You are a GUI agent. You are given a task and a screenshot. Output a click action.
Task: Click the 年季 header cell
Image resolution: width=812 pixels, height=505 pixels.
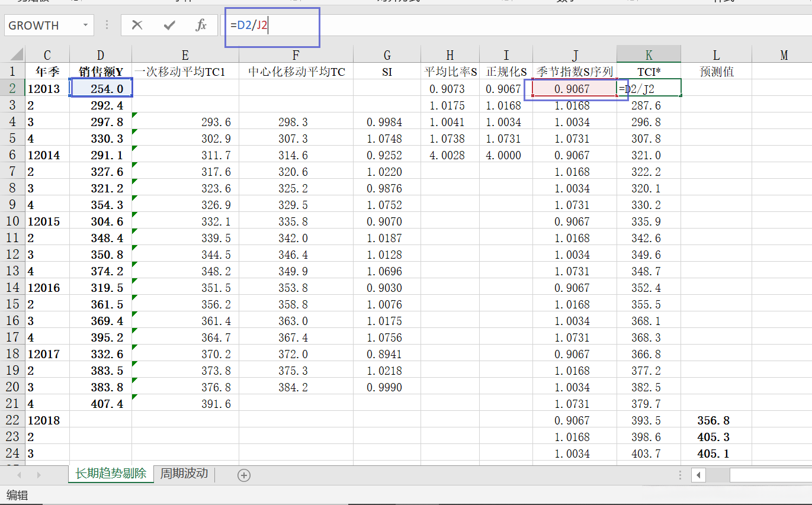click(x=47, y=72)
